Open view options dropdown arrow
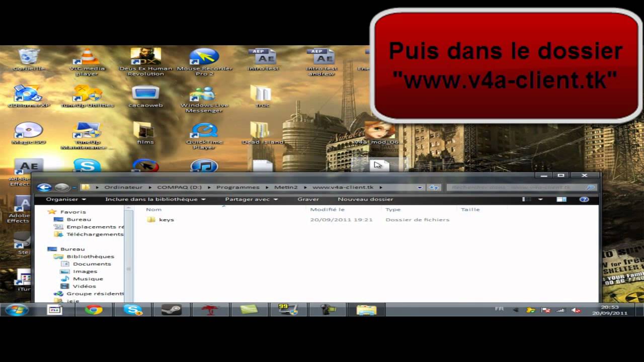The image size is (644, 362). coord(540,199)
